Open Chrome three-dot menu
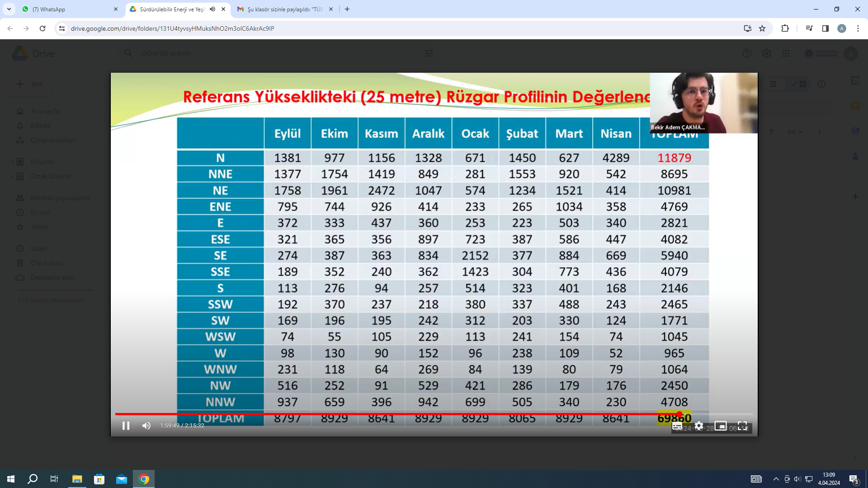 coord(858,28)
